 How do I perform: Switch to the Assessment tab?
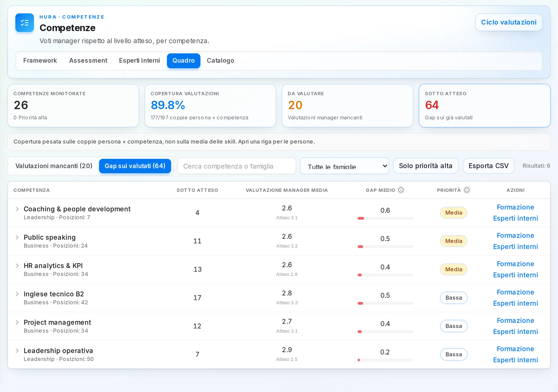[88, 60]
